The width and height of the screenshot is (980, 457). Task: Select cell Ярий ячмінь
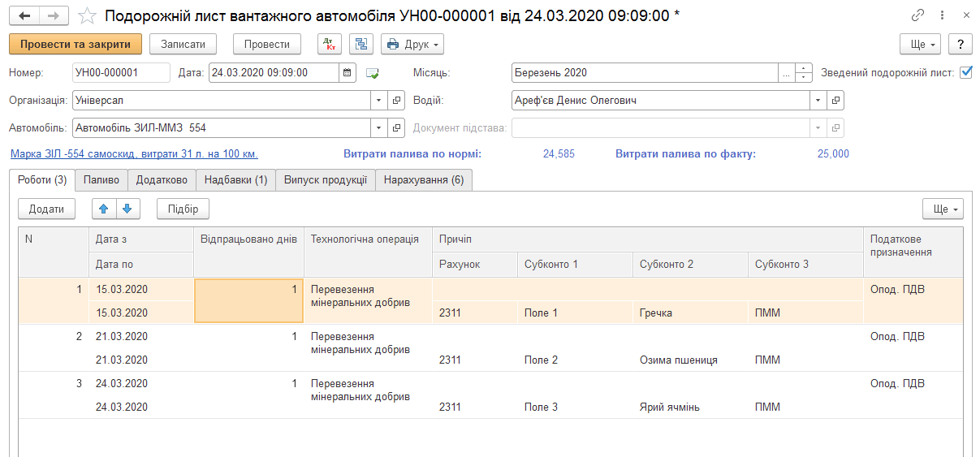(x=690, y=407)
